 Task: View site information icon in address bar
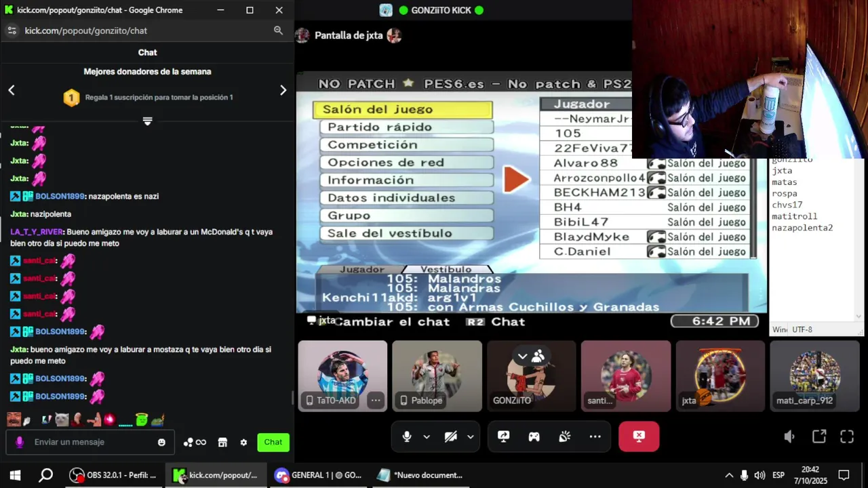(12, 30)
